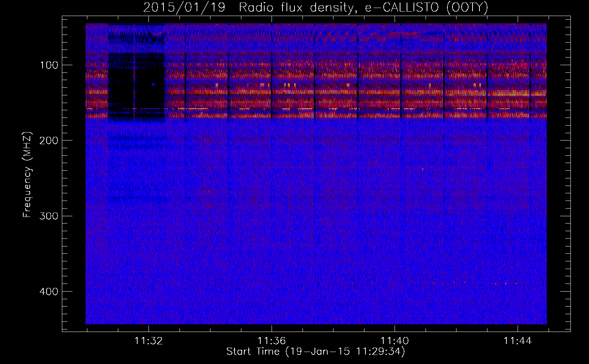
Task: Click the dark black region in the spectrogram
Action: tap(137, 87)
